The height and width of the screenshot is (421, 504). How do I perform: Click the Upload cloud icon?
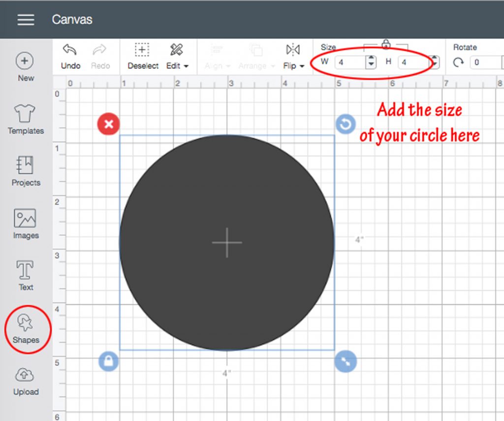coord(25,375)
